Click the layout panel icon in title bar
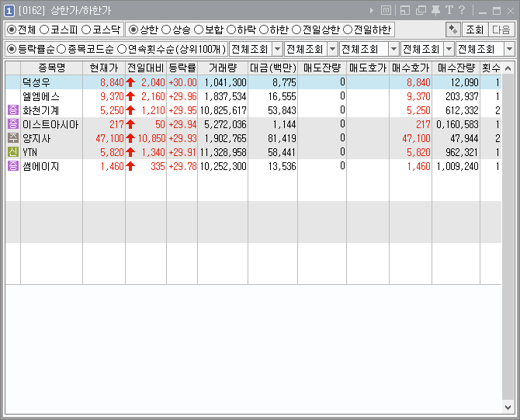 (405, 10)
